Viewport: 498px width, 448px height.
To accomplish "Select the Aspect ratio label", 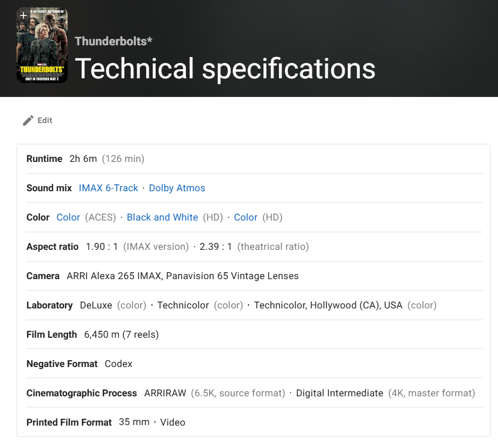I will (52, 247).
